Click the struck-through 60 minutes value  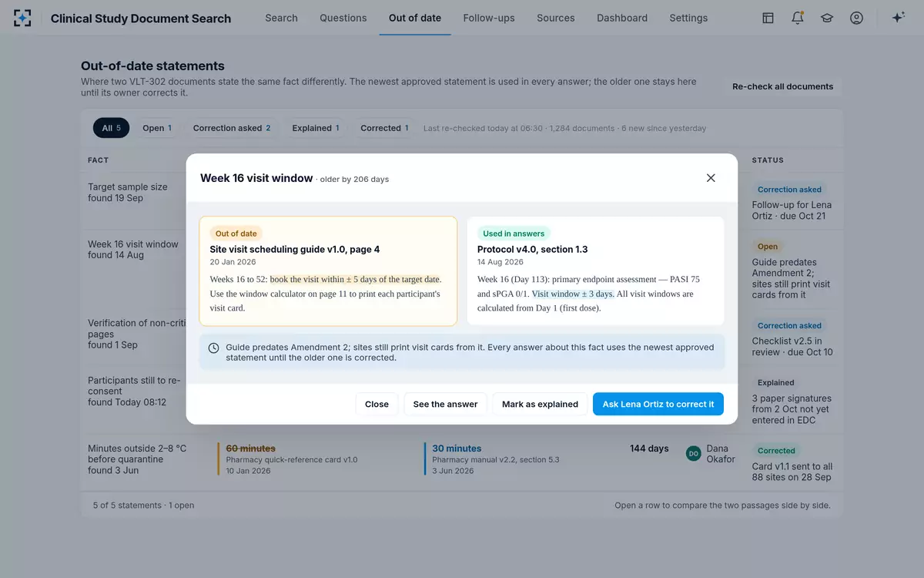pos(250,449)
